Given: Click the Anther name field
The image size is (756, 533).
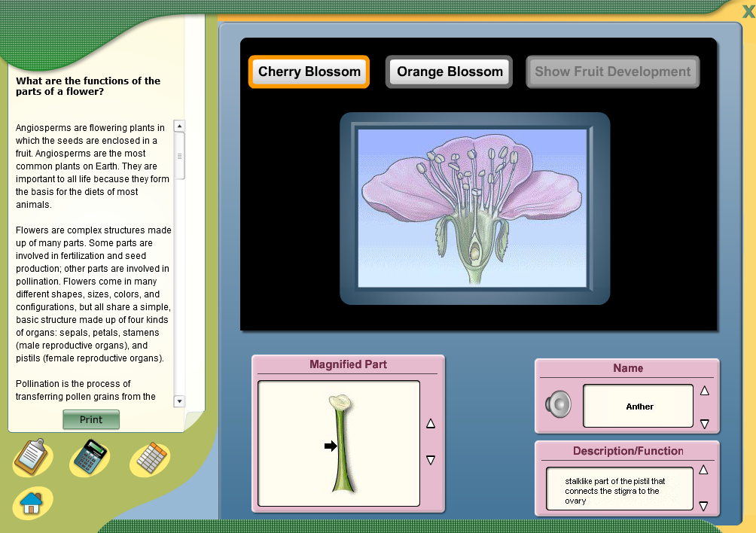Looking at the screenshot, I should point(638,406).
